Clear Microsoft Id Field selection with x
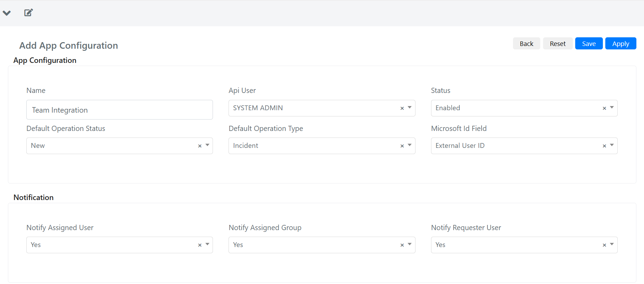 (604, 146)
